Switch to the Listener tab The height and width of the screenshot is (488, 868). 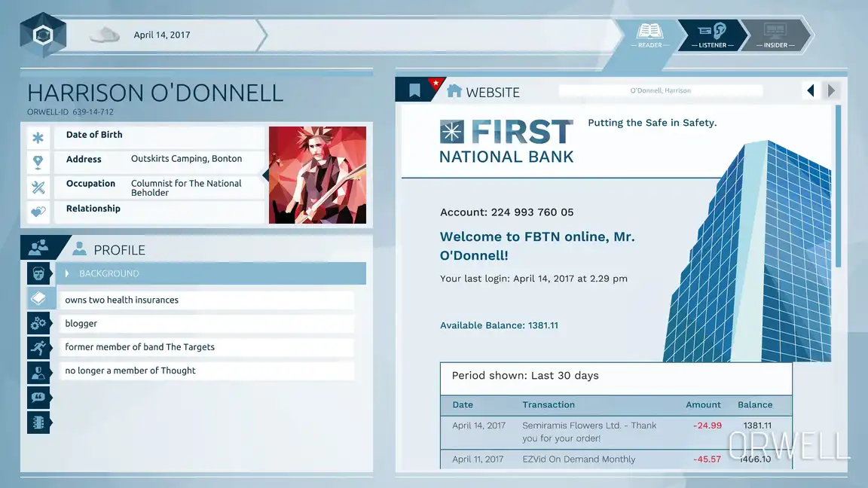pyautogui.click(x=712, y=35)
